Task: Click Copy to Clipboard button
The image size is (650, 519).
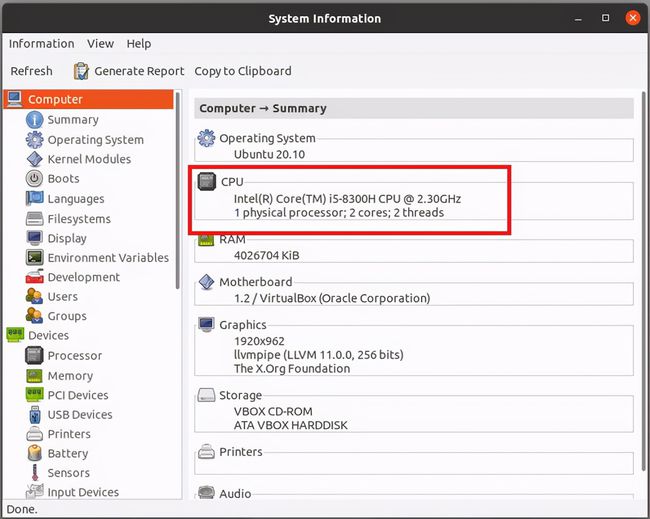Action: click(x=243, y=71)
